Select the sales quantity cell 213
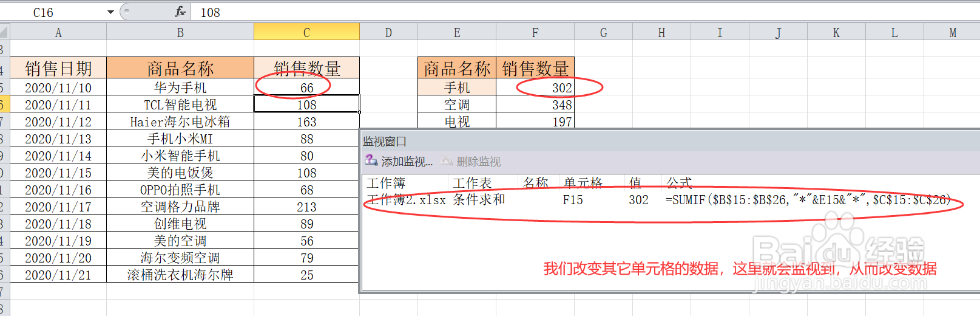 [306, 207]
